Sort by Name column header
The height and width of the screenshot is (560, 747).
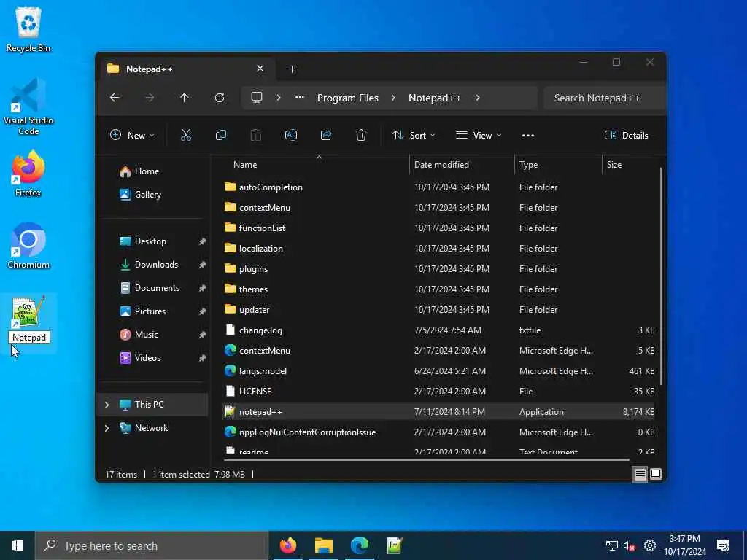245,165
